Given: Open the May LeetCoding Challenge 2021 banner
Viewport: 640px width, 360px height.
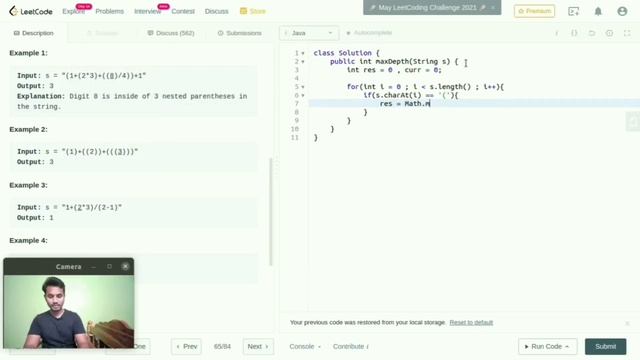Looking at the screenshot, I should coord(427,8).
